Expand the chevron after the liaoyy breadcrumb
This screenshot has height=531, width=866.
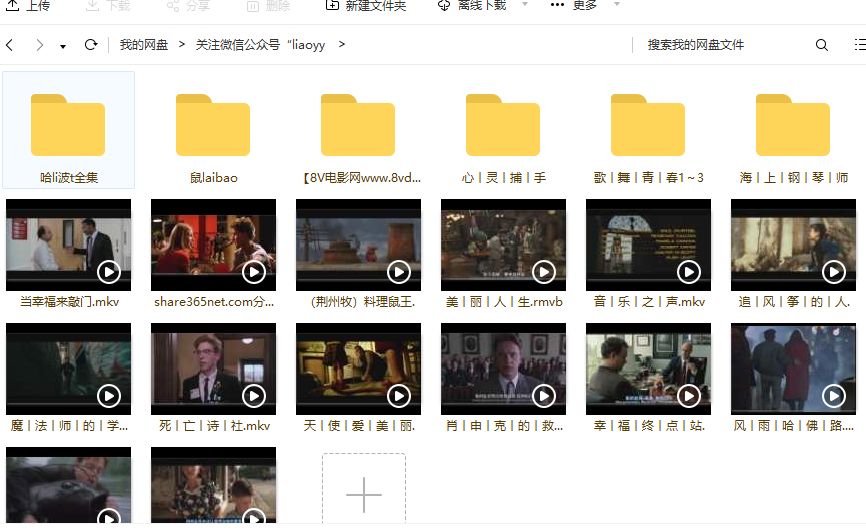pos(342,44)
